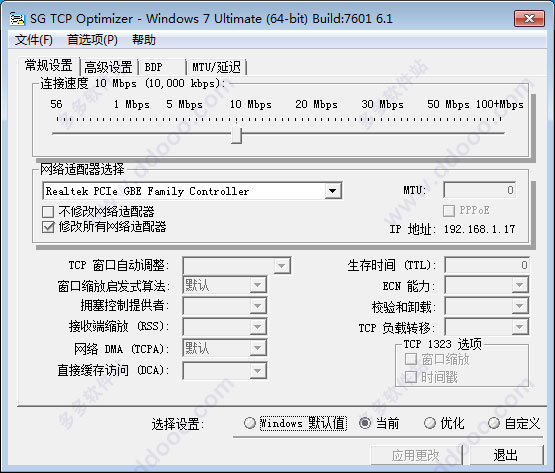Click the 退出 button
555x473 pixels.
(506, 455)
